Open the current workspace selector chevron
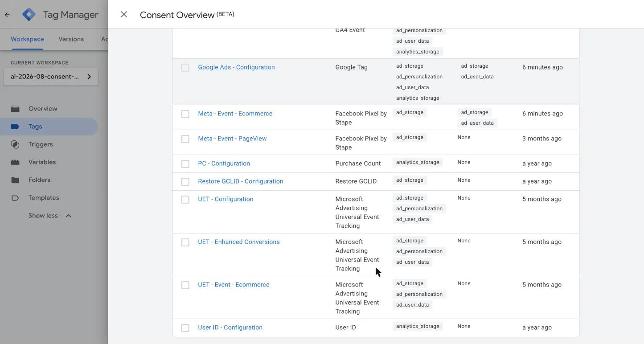The height and width of the screenshot is (344, 644). pyautogui.click(x=89, y=77)
